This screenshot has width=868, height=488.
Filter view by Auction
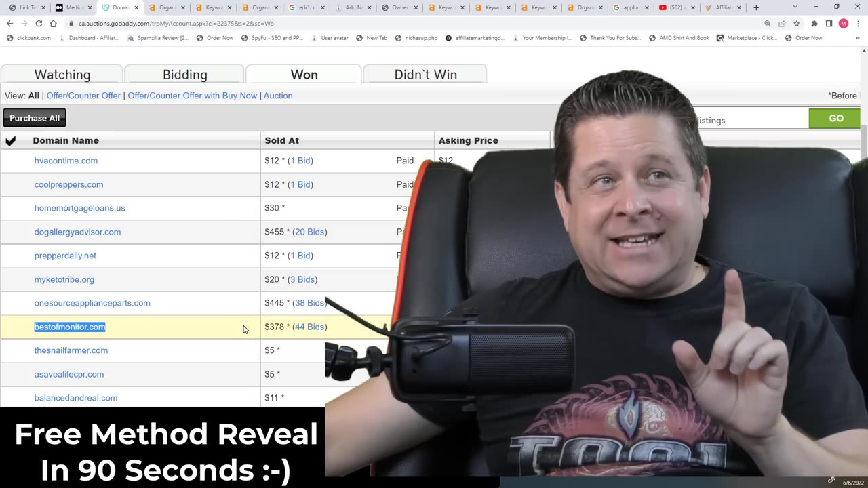pyautogui.click(x=278, y=96)
